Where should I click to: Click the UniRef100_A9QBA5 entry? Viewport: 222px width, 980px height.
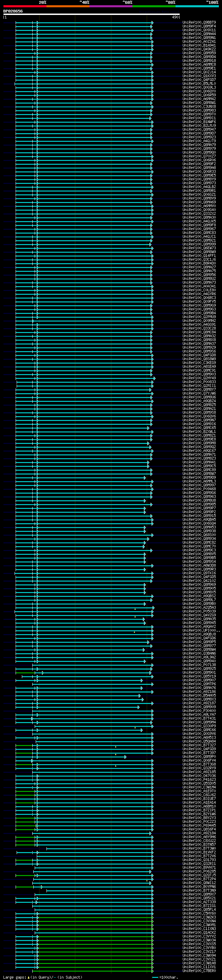click(x=199, y=520)
